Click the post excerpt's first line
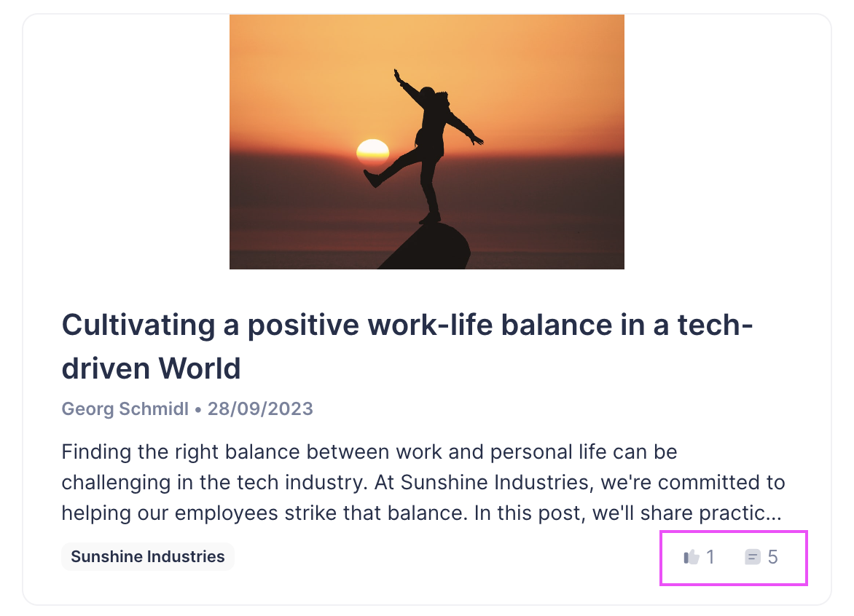This screenshot has height=616, width=854. tap(369, 452)
